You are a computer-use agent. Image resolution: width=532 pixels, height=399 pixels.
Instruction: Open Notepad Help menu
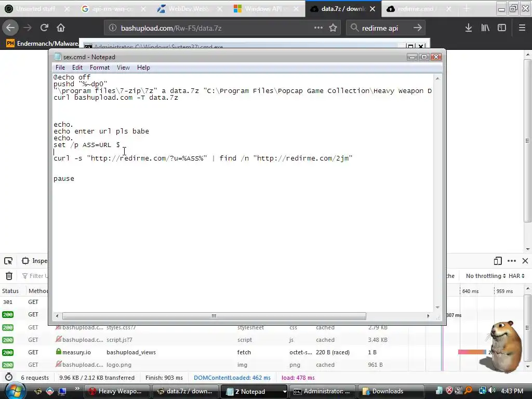point(143,68)
